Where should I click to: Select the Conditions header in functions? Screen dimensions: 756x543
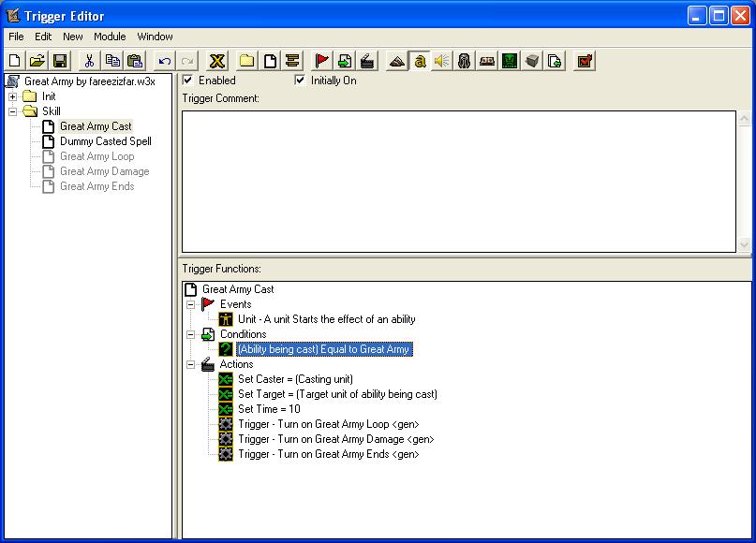[x=243, y=334]
